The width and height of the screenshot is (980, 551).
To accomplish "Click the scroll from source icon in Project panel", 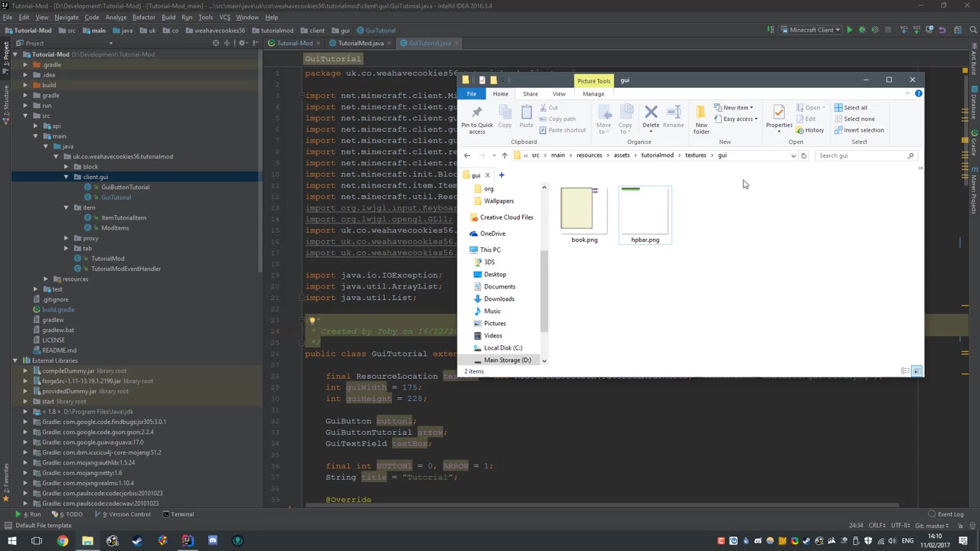I will pos(216,43).
